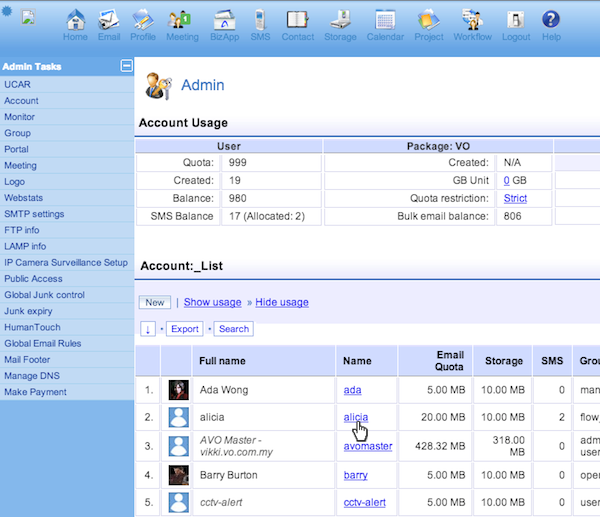Open the BizApp icon
600x517 pixels.
(x=225, y=20)
